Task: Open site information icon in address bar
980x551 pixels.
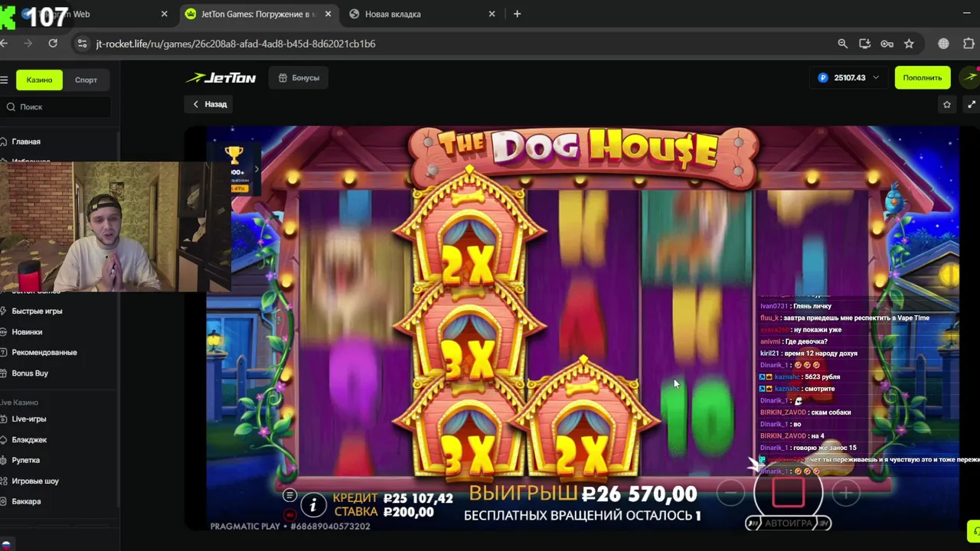Action: click(x=82, y=44)
